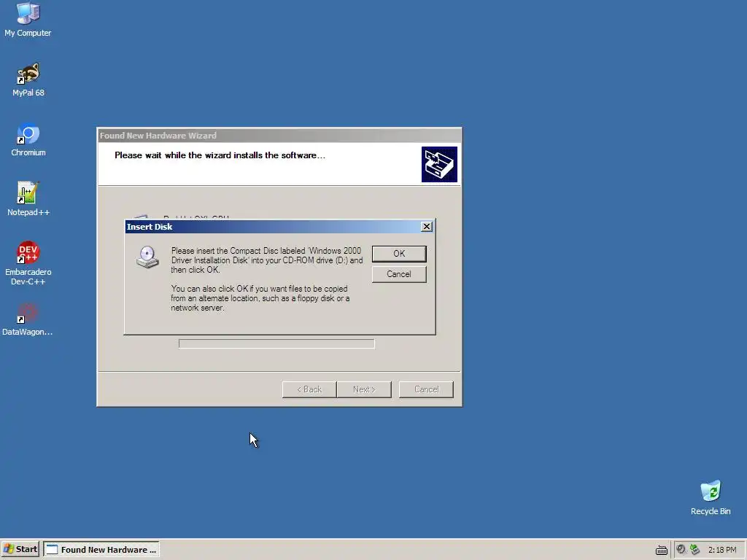Click the hardware wizard header icon
The width and height of the screenshot is (747, 560).
pyautogui.click(x=439, y=164)
